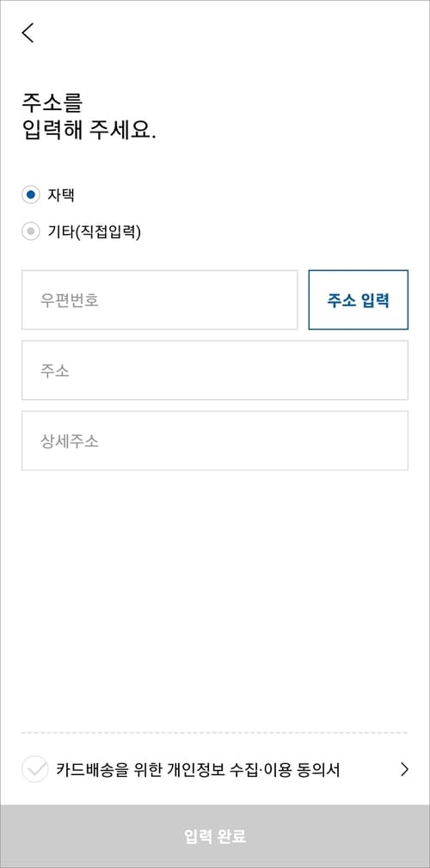430x868 pixels.
Task: Click the gray 상세주소 placeholder text
Action: (69, 441)
